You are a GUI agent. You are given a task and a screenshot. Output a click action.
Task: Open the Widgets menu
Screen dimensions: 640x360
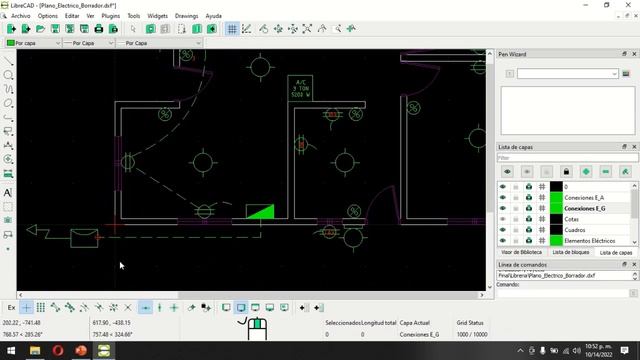pos(158,16)
